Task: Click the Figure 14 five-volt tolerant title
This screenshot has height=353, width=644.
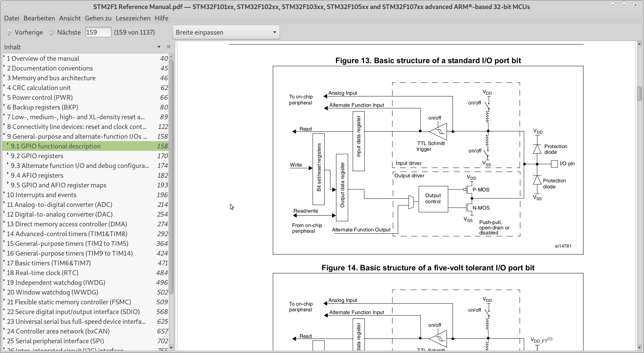Action: coord(428,268)
